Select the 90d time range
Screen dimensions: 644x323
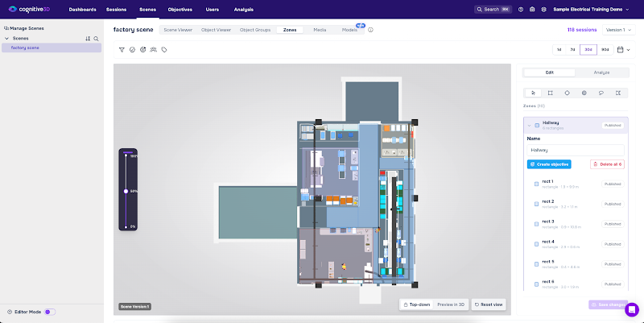point(605,50)
